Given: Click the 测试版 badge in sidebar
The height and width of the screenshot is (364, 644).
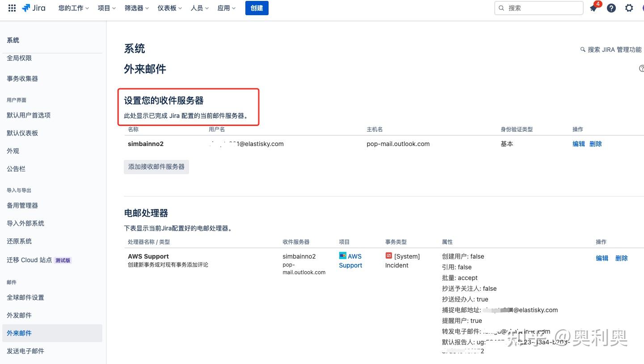Looking at the screenshot, I should 63,260.
